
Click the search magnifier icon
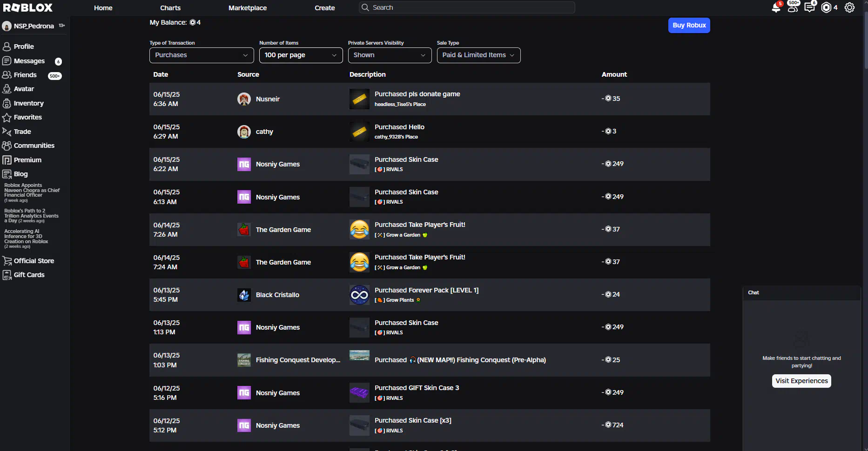[365, 7]
